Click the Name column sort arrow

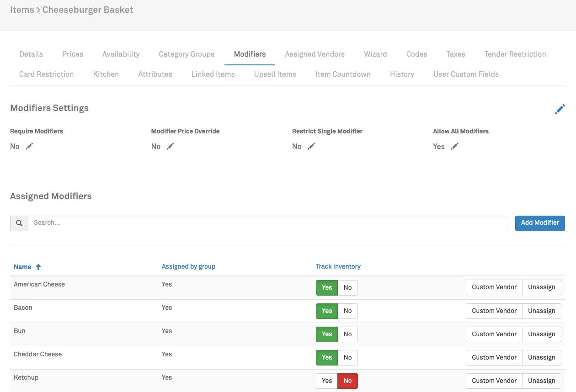pos(38,267)
